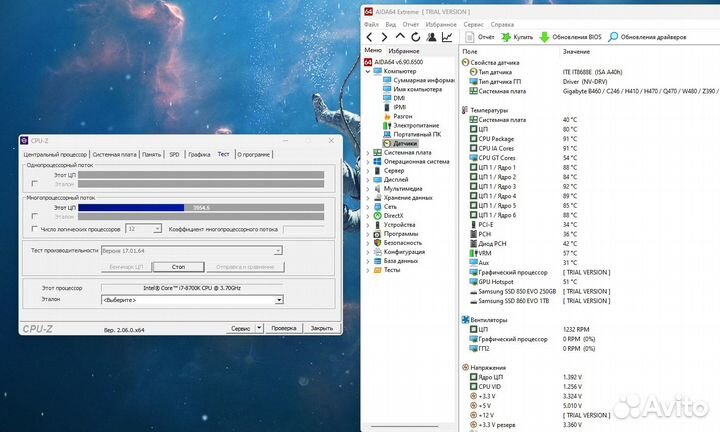
Task: Toggle Эталон checkbox under single thread
Action: pyautogui.click(x=34, y=184)
